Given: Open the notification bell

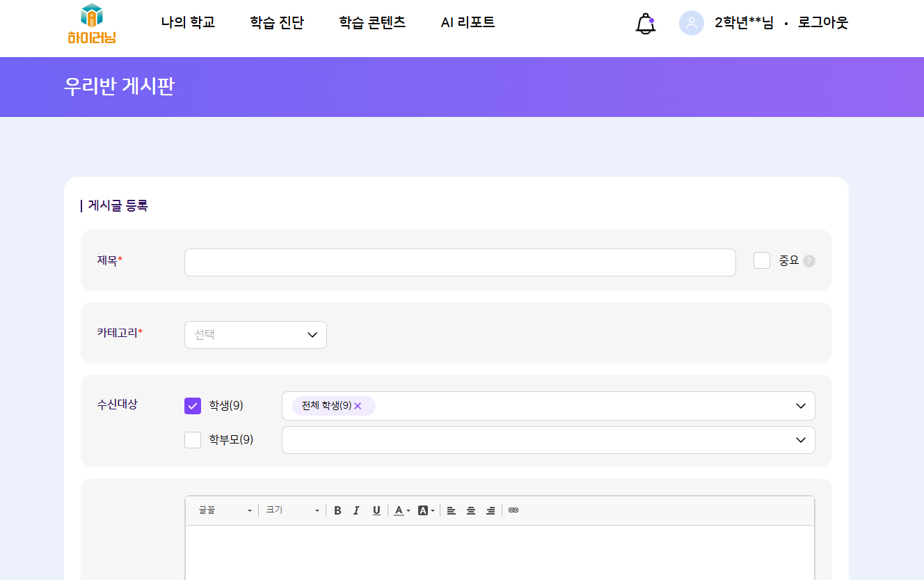Looking at the screenshot, I should [x=646, y=24].
